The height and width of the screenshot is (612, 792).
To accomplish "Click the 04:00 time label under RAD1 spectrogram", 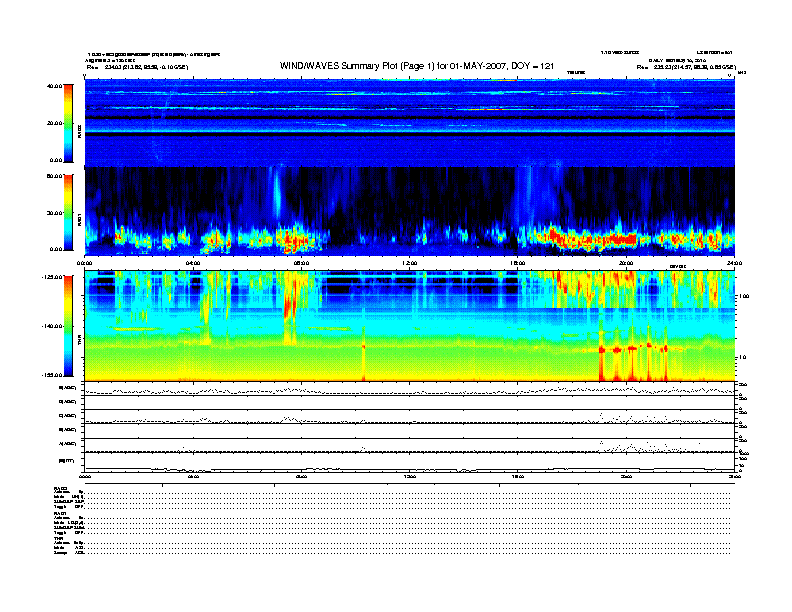I will [x=193, y=263].
